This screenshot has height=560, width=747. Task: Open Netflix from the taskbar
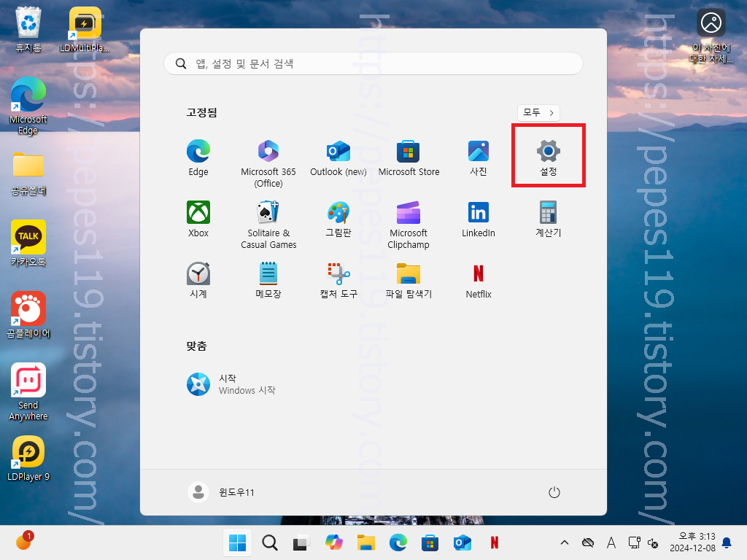tap(495, 542)
